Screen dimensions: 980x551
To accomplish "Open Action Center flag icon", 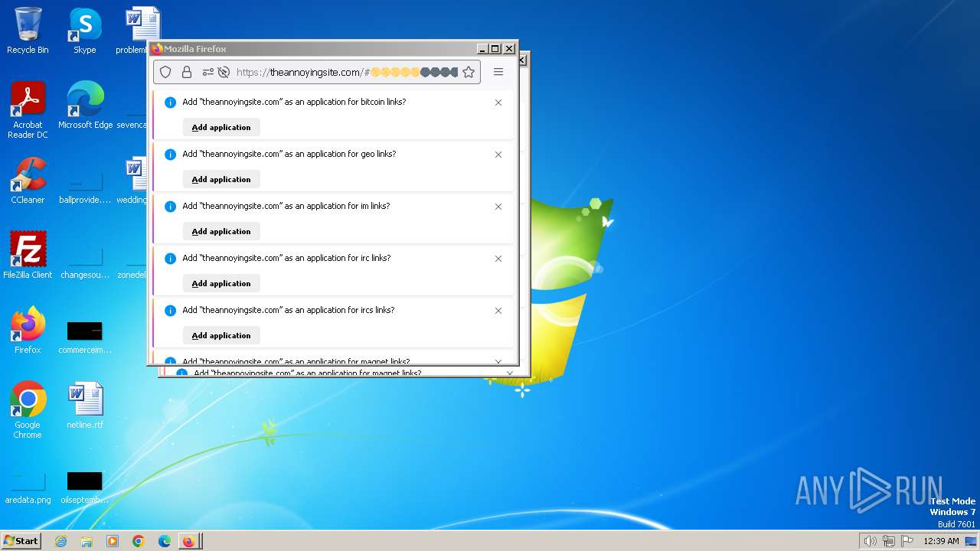I will pyautogui.click(x=907, y=541).
